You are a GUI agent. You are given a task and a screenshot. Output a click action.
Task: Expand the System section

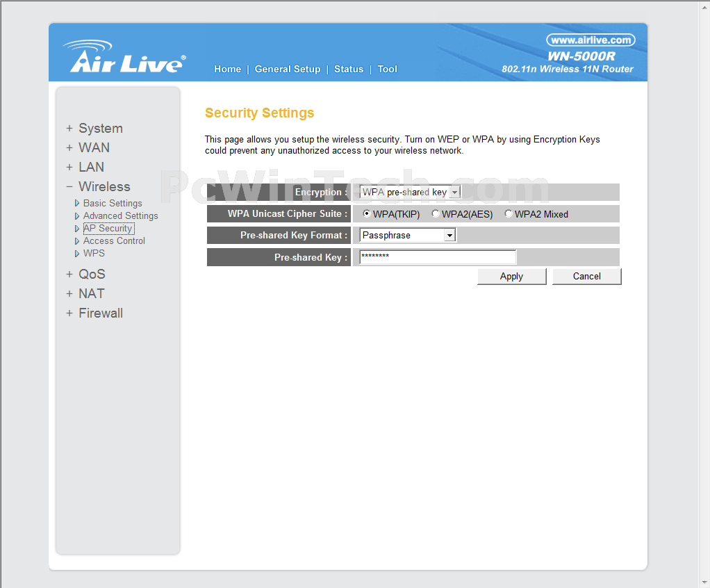[94, 128]
